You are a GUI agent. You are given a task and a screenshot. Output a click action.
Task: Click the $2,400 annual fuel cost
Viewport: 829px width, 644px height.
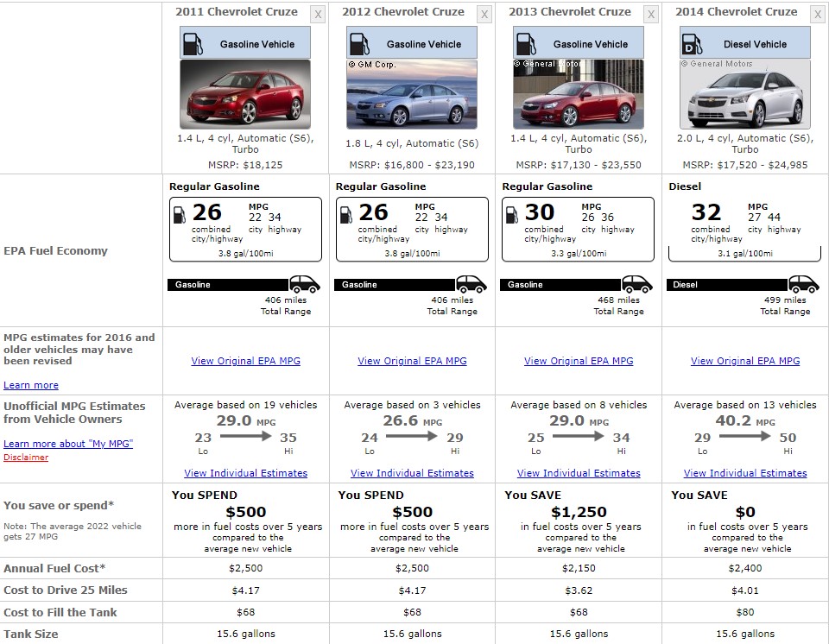pyautogui.click(x=745, y=568)
